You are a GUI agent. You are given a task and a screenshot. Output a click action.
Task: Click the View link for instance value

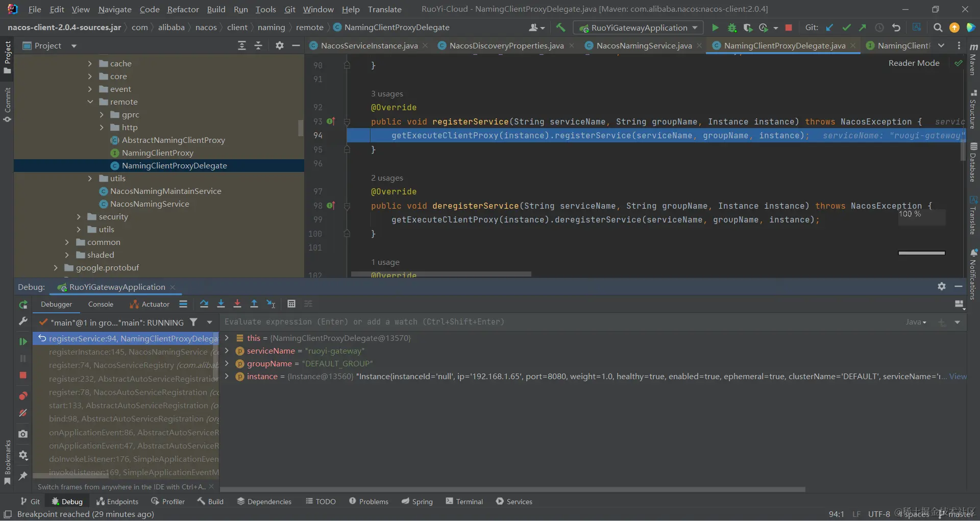(958, 377)
